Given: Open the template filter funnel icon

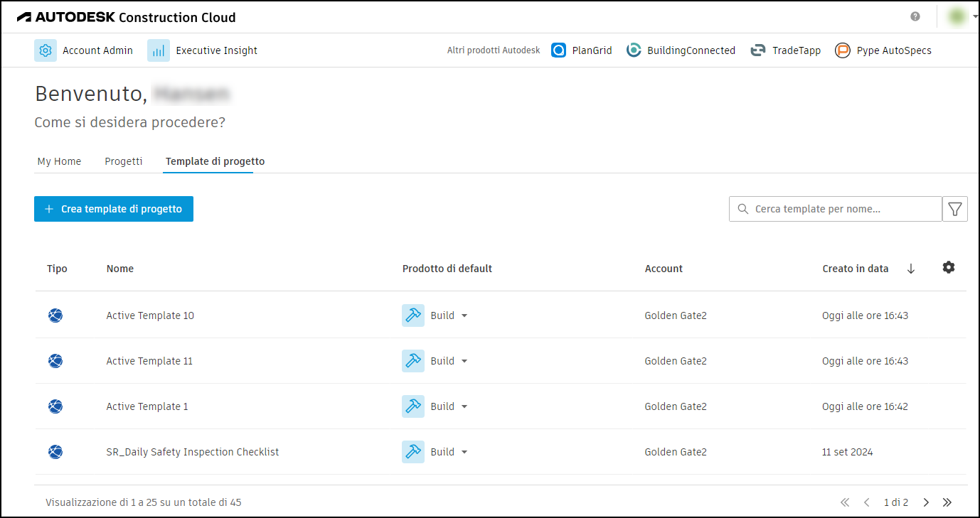Looking at the screenshot, I should [955, 209].
